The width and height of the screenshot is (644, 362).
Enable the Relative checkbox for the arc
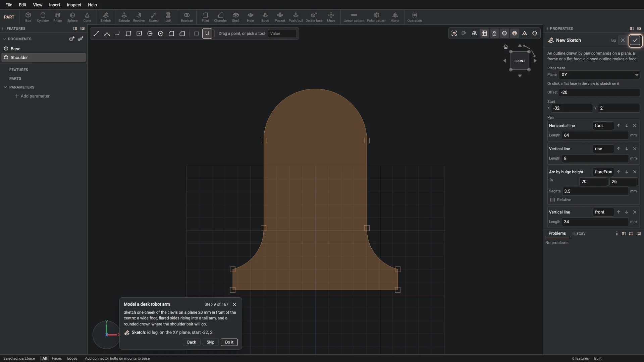(552, 200)
